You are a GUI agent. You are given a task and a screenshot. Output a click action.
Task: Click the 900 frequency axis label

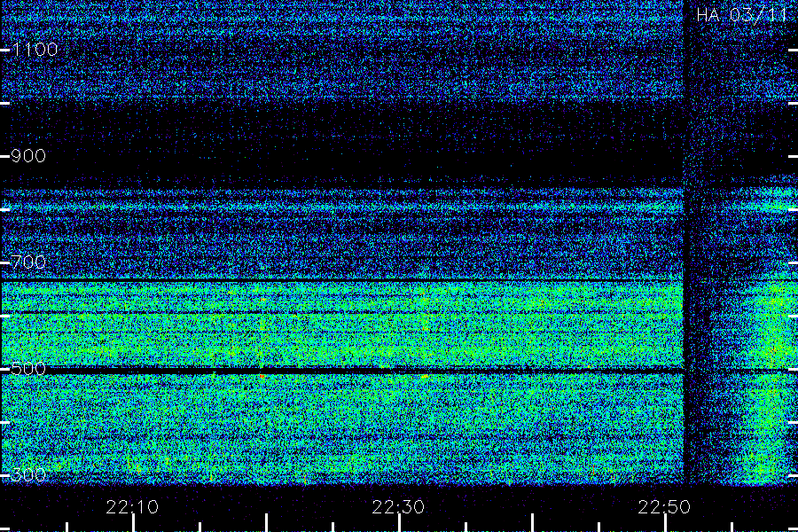(x=28, y=156)
